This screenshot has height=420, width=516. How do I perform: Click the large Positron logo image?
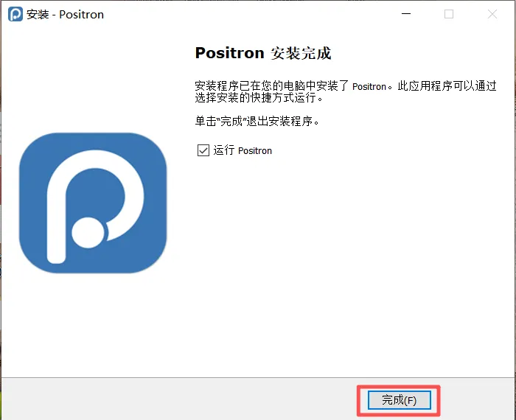point(93,203)
